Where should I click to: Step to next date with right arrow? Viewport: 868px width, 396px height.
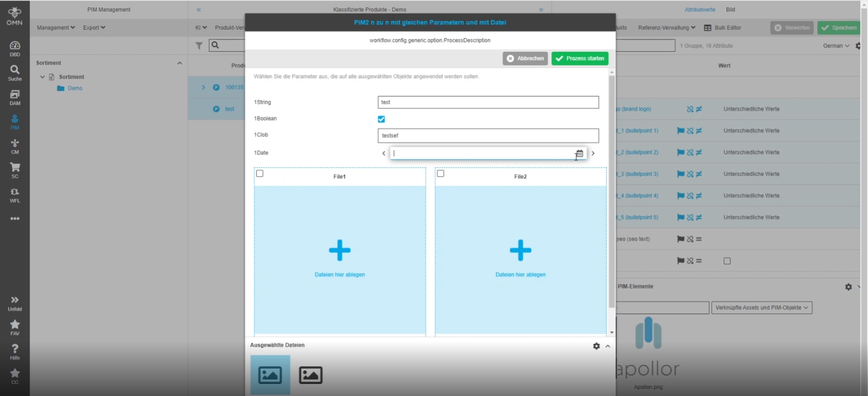point(593,153)
